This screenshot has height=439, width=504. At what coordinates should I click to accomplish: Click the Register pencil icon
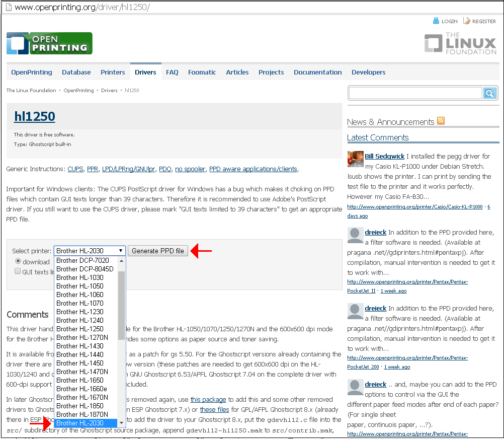coord(466,21)
